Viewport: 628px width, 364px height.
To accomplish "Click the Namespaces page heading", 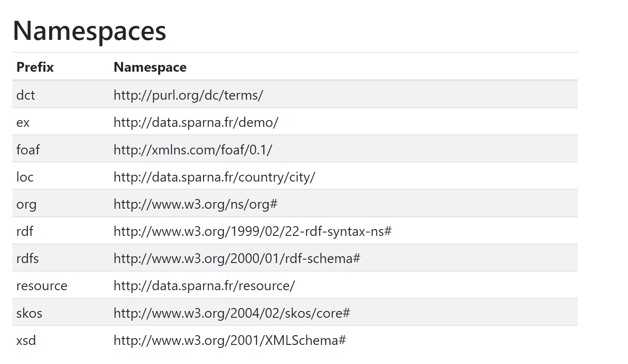I will pos(89,31).
